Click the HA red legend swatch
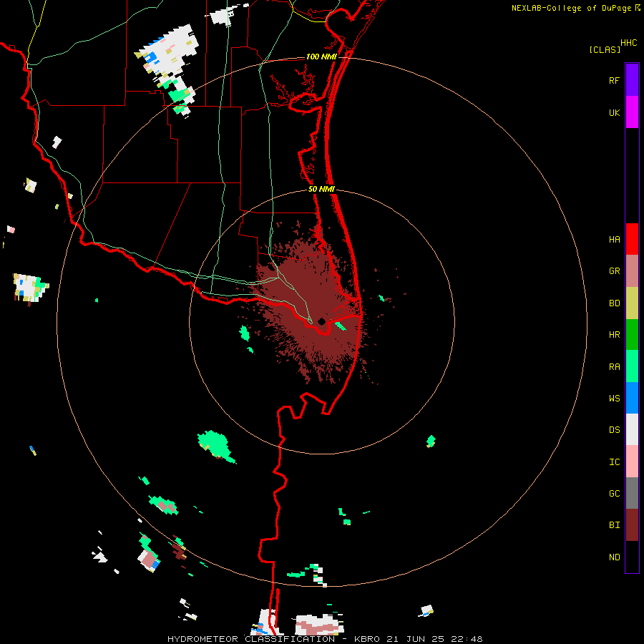 (632, 239)
